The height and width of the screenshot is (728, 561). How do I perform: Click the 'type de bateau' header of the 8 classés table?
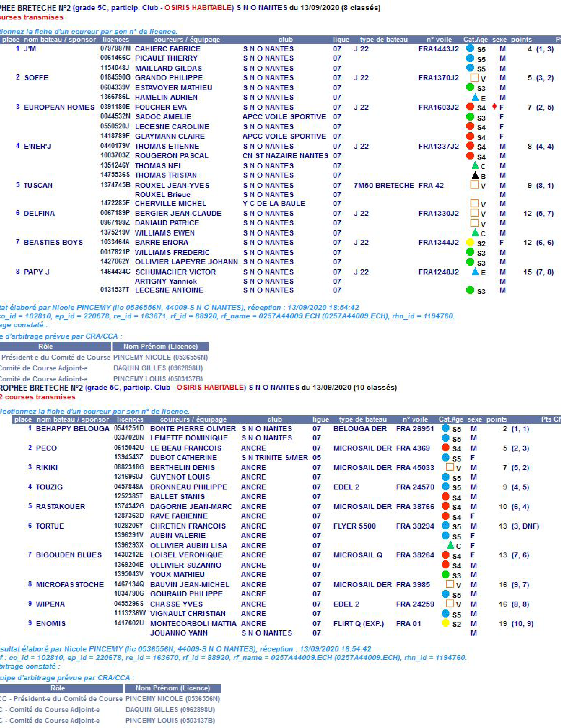(x=384, y=40)
